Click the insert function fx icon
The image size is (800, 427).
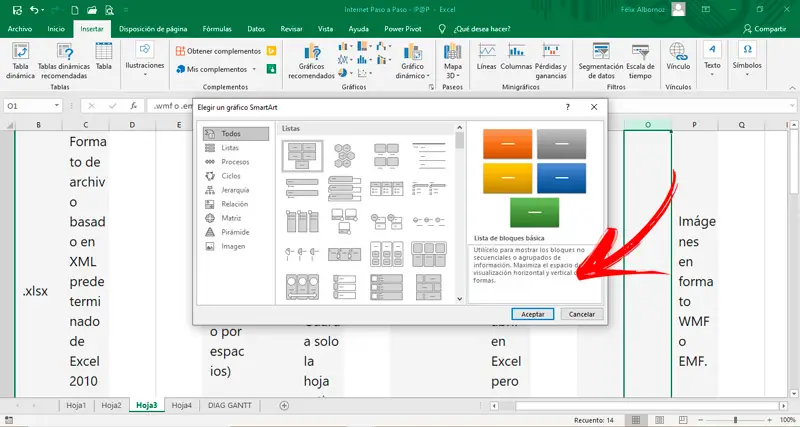(x=133, y=106)
